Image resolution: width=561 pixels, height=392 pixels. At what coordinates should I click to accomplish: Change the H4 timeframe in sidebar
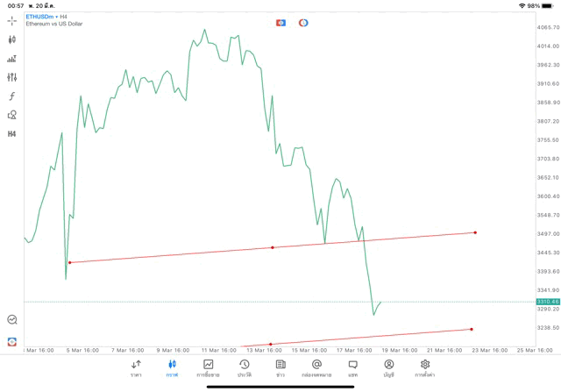pos(12,134)
